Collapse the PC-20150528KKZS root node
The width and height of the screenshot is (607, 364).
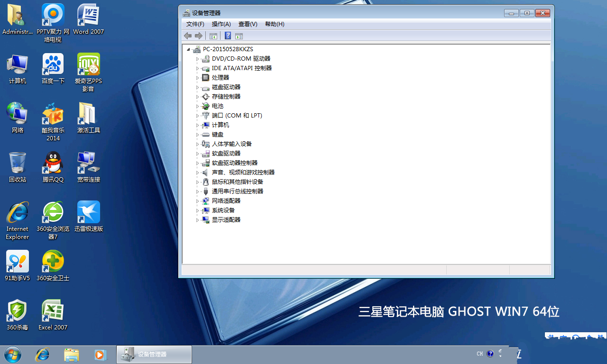point(188,49)
